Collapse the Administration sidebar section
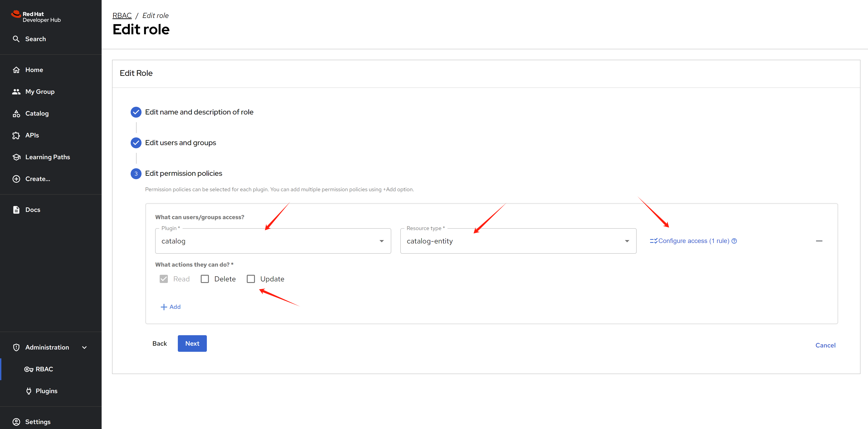 tap(84, 347)
